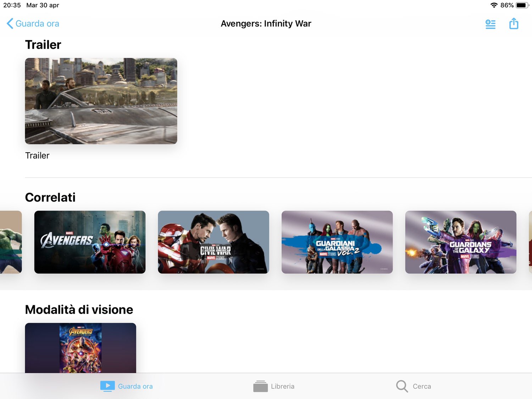Tap the Guarda ora play icon
532x399 pixels.
107,386
